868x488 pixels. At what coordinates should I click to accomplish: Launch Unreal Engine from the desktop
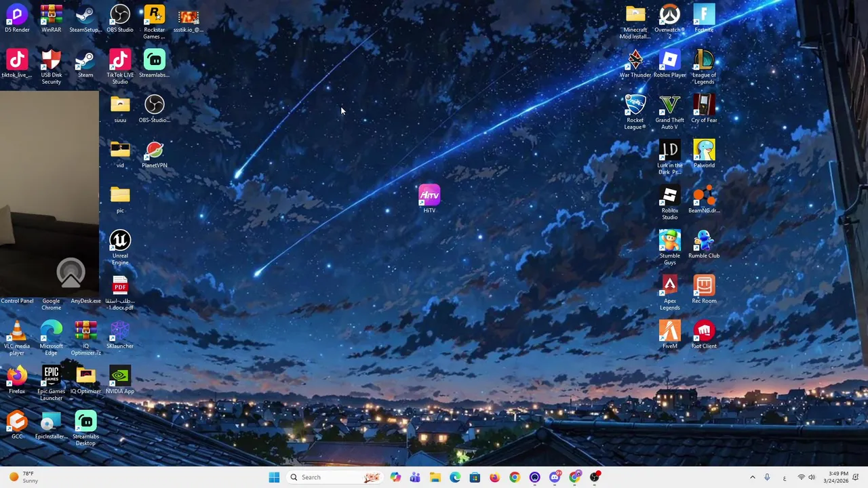pyautogui.click(x=120, y=247)
